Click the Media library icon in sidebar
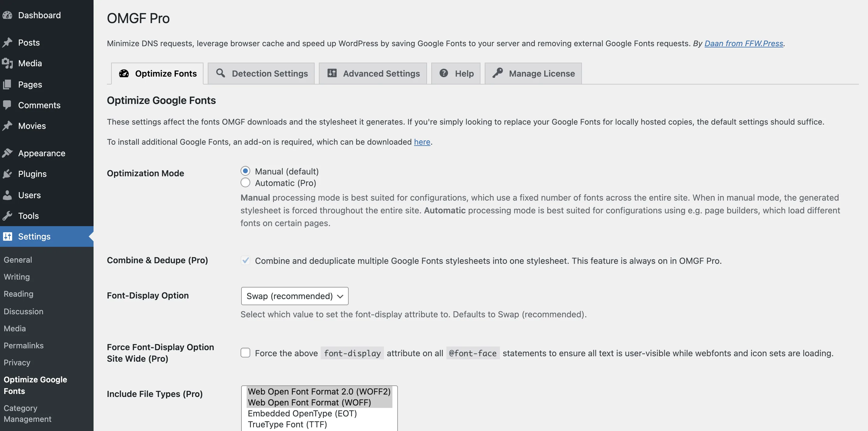The image size is (868, 431). click(x=7, y=63)
